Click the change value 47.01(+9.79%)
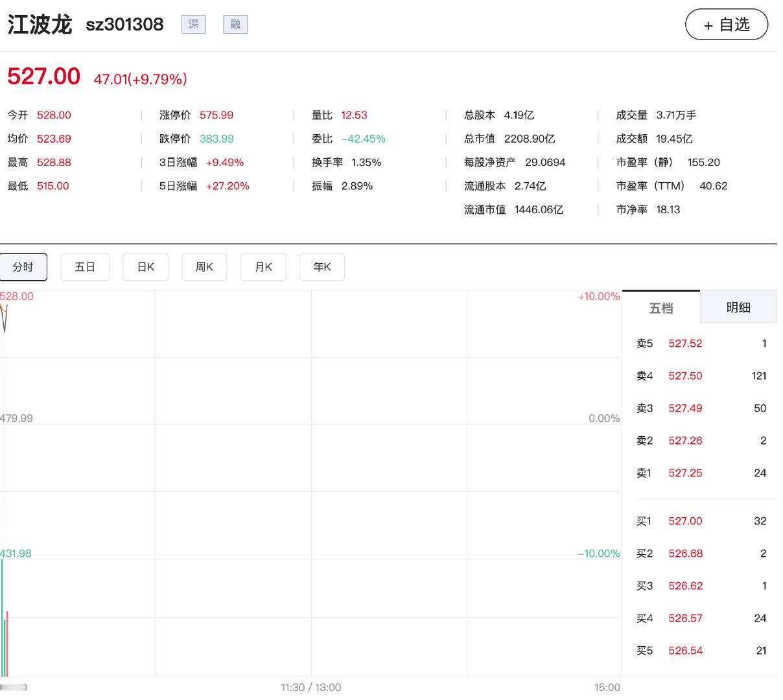This screenshot has width=783, height=700. 140,79
